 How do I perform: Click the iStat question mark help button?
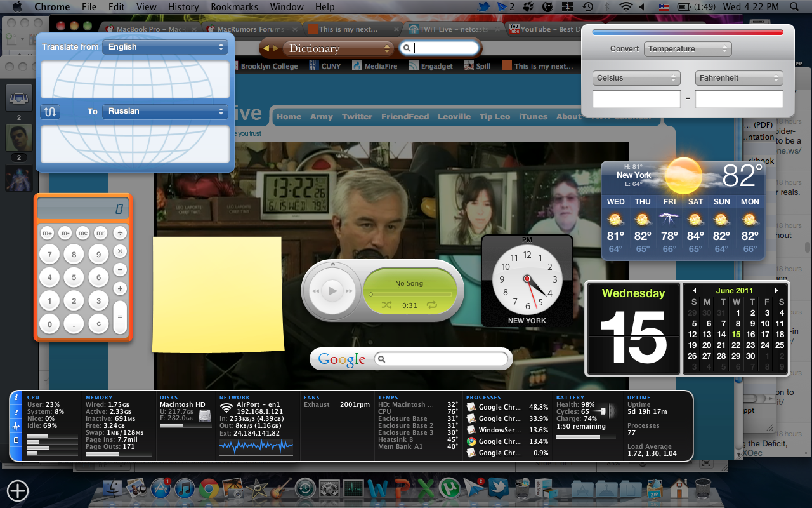16,412
